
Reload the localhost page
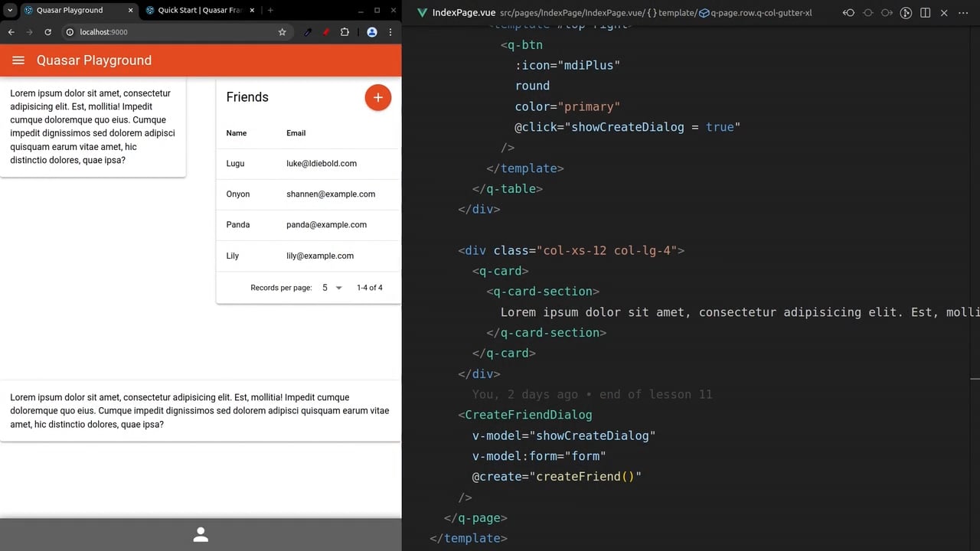pyautogui.click(x=48, y=32)
